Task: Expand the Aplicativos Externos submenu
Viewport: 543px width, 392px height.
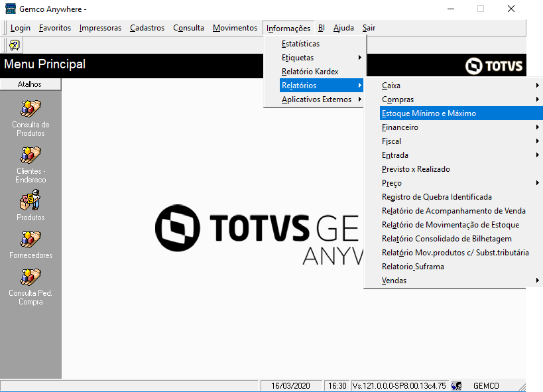Action: 322,99
